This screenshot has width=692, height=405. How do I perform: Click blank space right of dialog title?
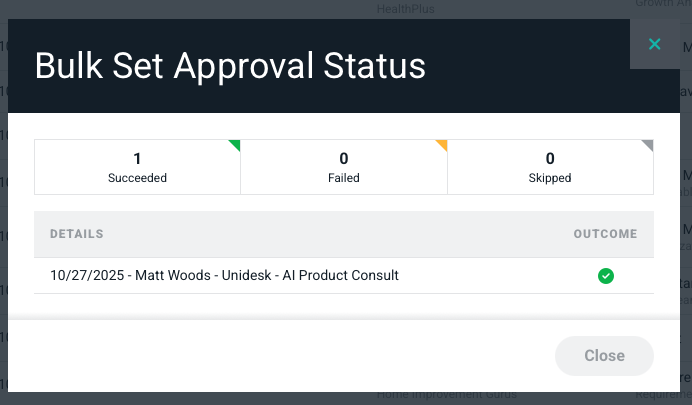pyautogui.click(x=530, y=66)
